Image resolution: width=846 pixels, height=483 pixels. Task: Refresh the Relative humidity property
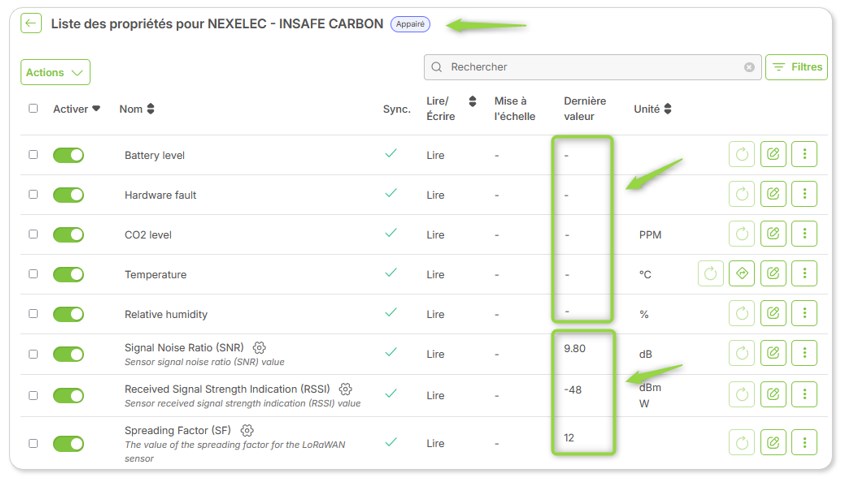742,313
